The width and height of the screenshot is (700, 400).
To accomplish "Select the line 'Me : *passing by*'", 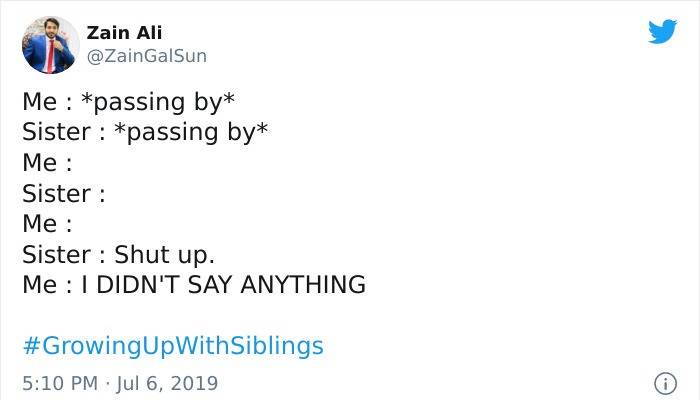I will click(129, 102).
